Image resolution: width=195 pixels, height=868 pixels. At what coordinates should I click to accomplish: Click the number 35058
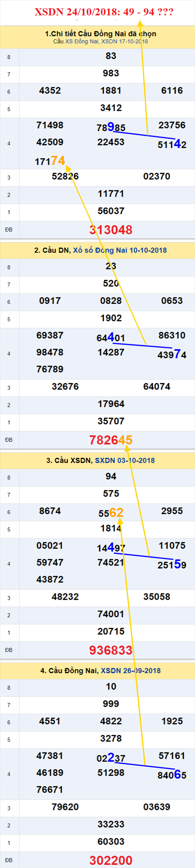click(157, 597)
